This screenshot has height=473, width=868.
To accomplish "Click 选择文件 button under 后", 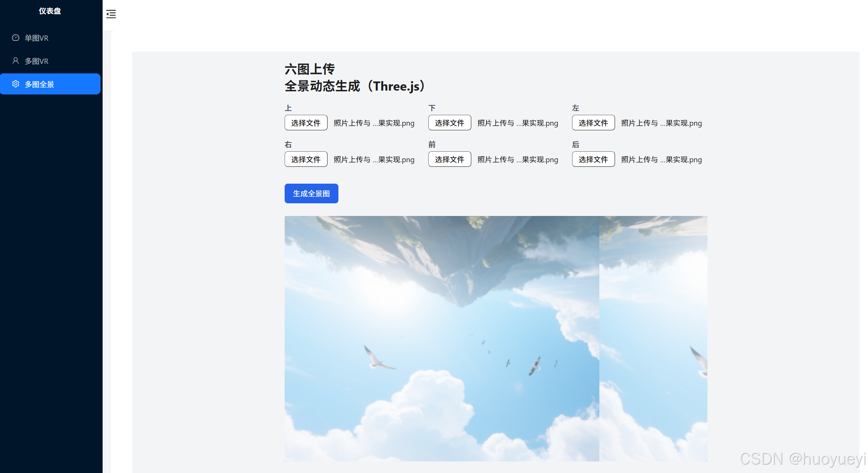I will click(593, 159).
